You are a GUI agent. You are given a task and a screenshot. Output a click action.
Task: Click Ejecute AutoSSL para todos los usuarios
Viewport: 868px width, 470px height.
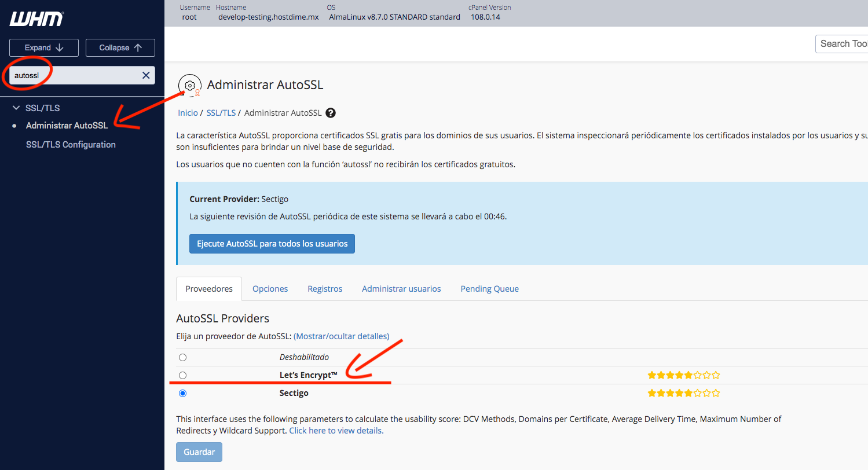272,244
